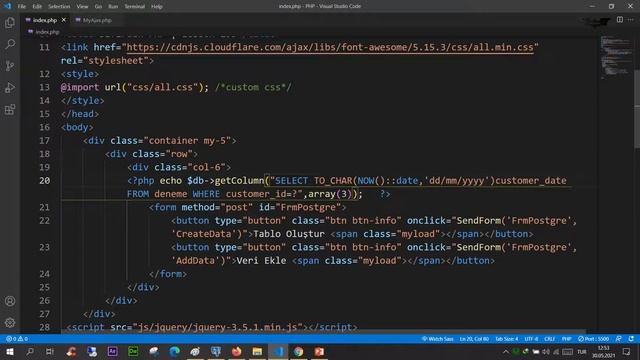
Task: Change the UTF-8 file encoding
Action: [x=531, y=339]
